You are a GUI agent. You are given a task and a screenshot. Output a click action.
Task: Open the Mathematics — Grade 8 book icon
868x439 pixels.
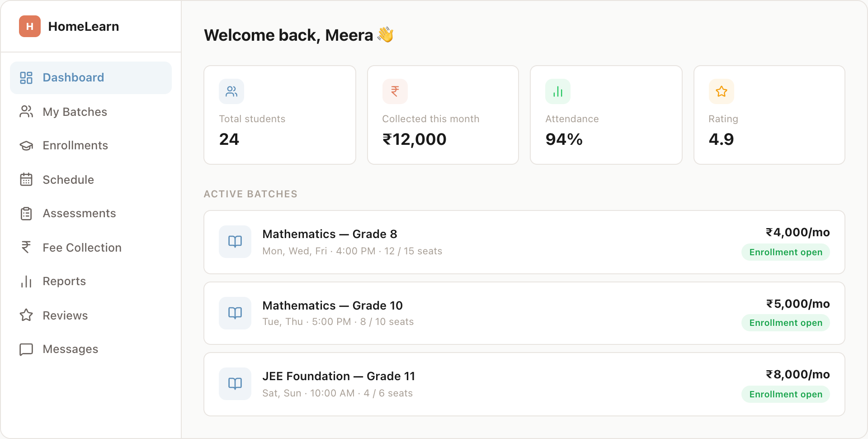[x=235, y=242]
